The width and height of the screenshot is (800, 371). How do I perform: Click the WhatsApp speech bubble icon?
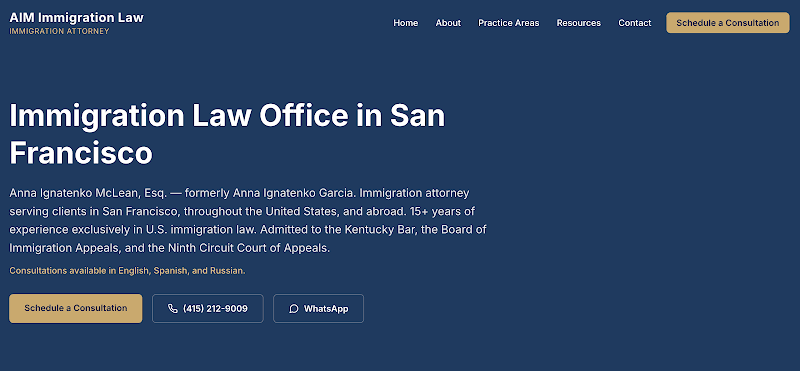(x=293, y=309)
